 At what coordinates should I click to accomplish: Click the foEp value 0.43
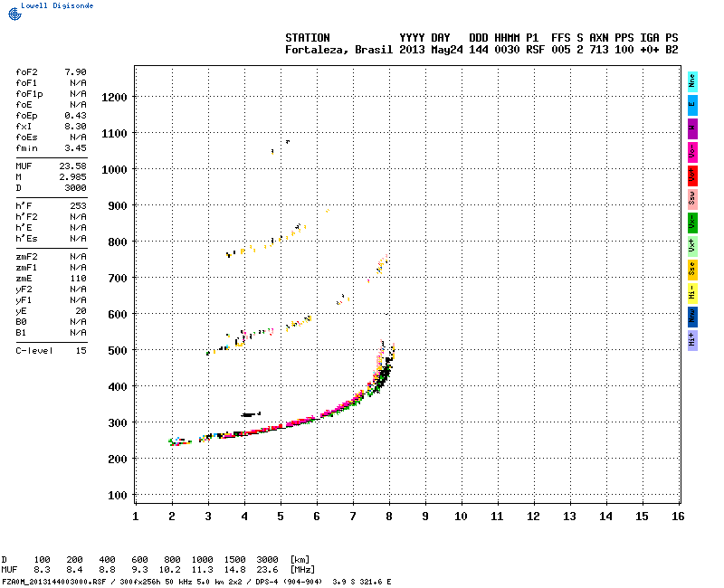click(x=75, y=116)
